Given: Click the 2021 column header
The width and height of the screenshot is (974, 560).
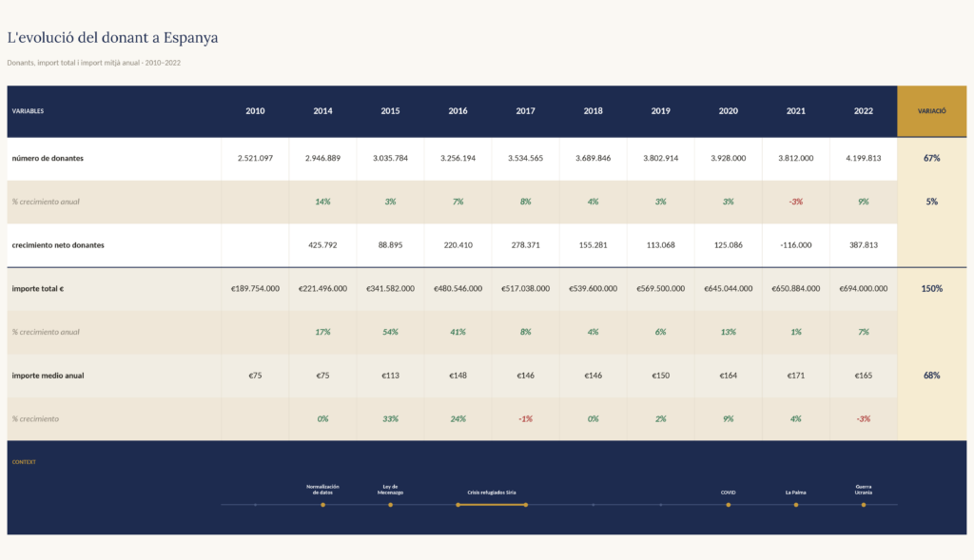Looking at the screenshot, I should coord(796,111).
